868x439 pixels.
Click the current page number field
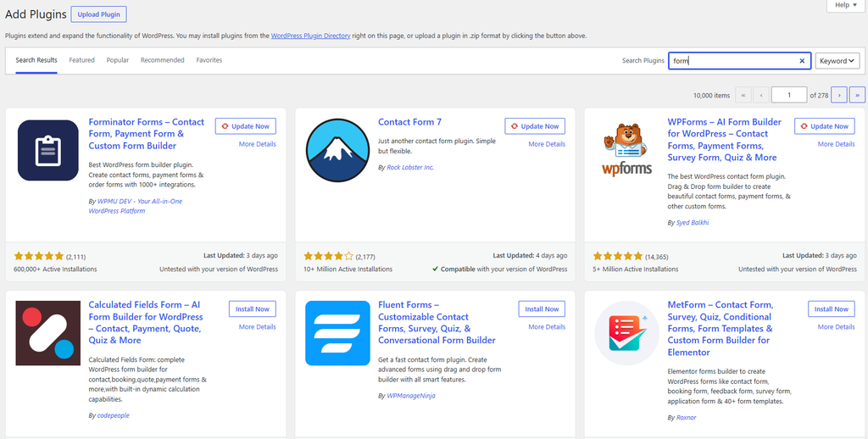coord(789,95)
